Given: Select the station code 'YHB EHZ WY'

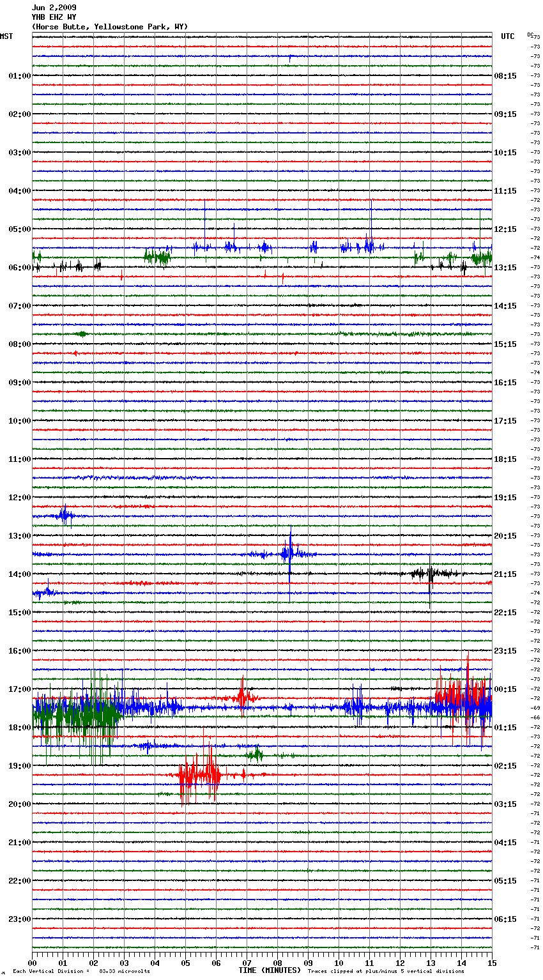Looking at the screenshot, I should [54, 17].
